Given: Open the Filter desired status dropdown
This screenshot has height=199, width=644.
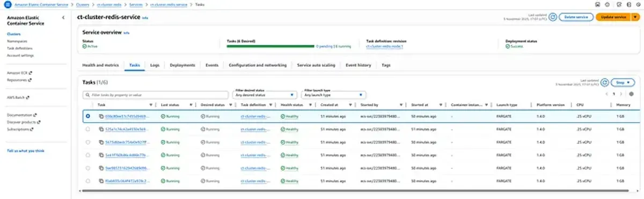Looking at the screenshot, I should [x=265, y=95].
